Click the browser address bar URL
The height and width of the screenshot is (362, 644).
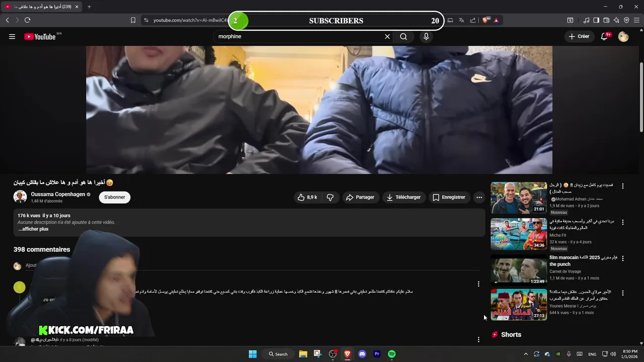(x=190, y=20)
